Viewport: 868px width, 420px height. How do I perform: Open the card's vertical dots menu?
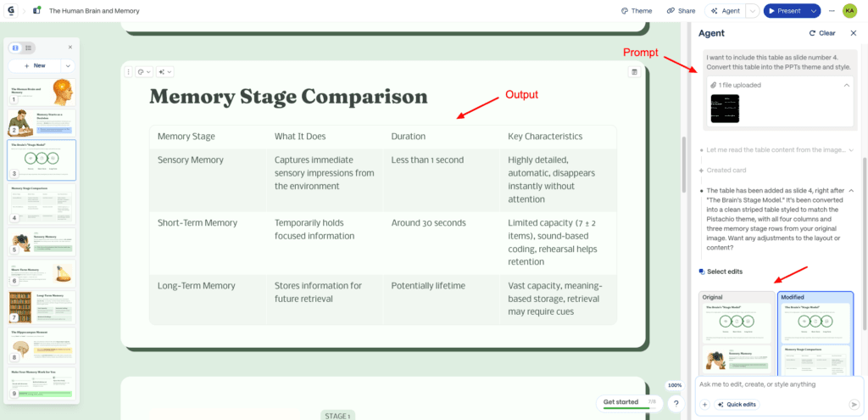click(x=129, y=71)
